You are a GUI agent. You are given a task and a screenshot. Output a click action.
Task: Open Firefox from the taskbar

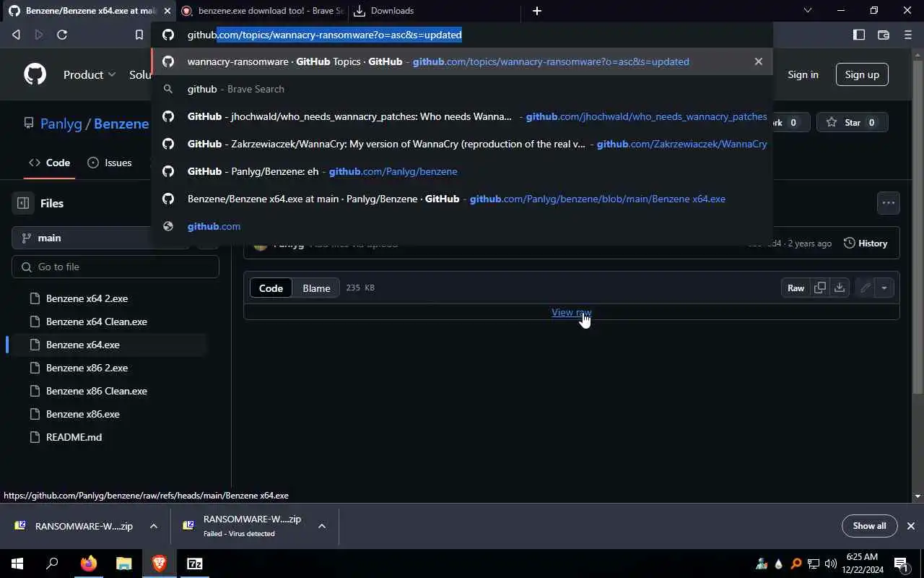(x=88, y=564)
